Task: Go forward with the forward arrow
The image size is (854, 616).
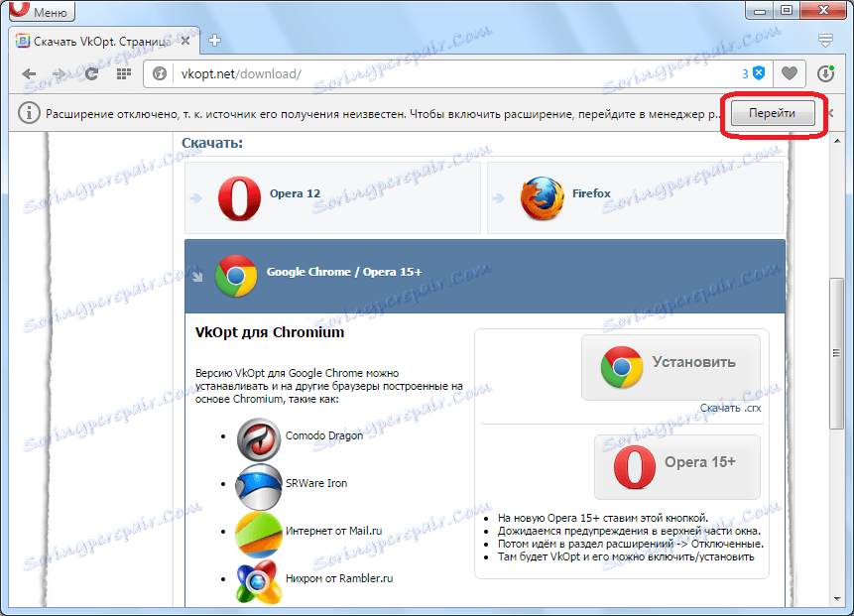Action: (x=59, y=73)
